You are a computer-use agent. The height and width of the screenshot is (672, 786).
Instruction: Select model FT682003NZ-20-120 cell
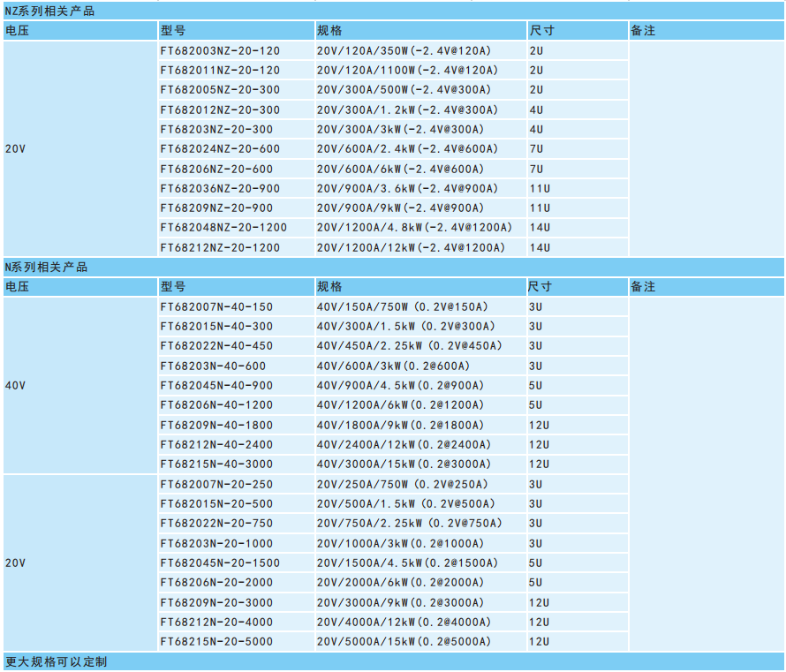point(220,51)
